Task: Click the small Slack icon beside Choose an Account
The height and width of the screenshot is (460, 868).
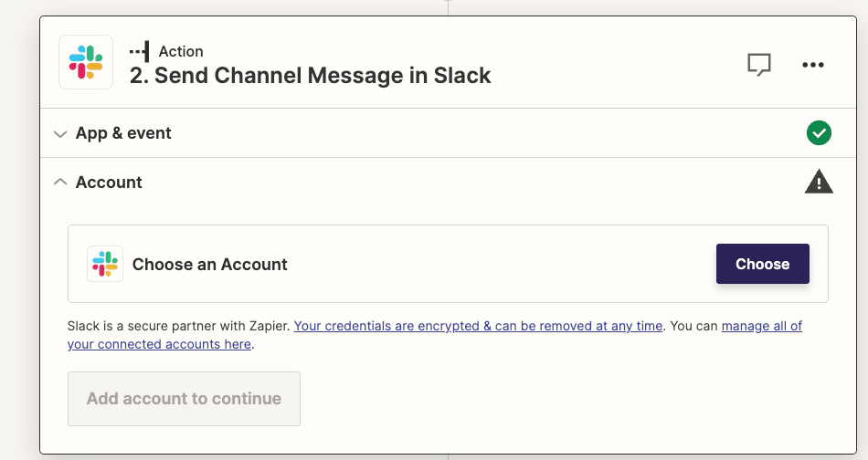Action: (x=105, y=264)
